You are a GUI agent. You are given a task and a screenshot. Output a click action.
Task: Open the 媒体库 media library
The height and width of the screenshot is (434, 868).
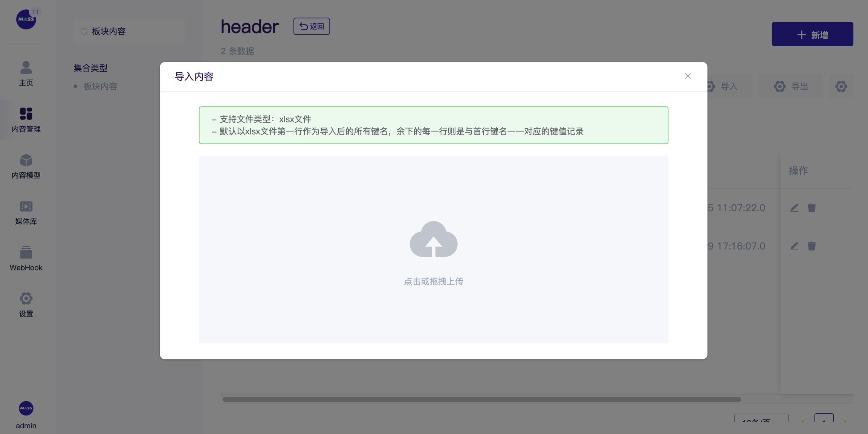pyautogui.click(x=26, y=212)
